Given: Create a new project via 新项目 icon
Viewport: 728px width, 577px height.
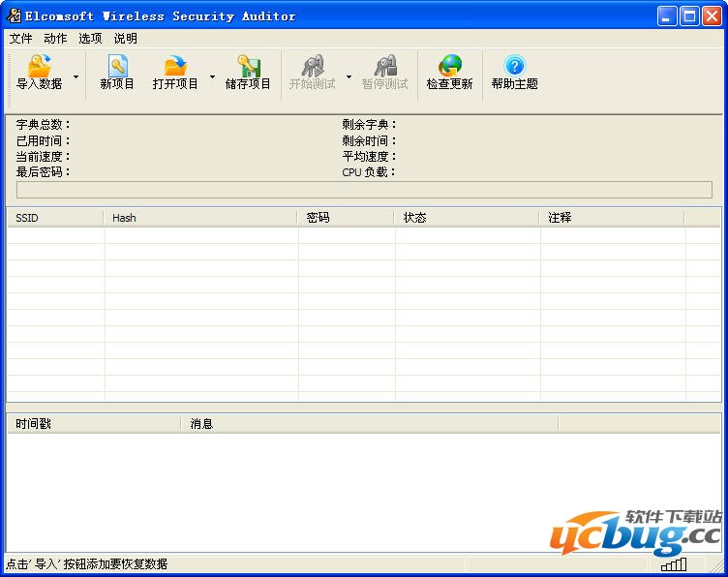Looking at the screenshot, I should point(117,67).
